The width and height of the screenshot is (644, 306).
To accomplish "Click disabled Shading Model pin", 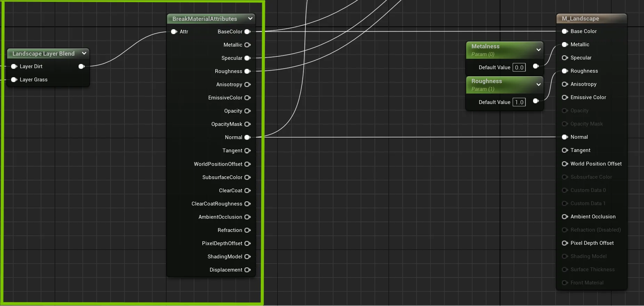I will click(565, 256).
